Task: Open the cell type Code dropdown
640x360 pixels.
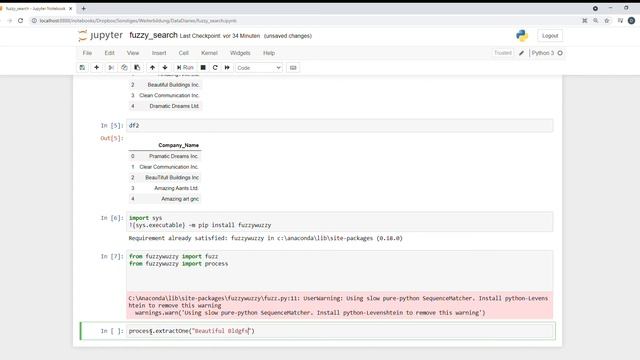Action: pyautogui.click(x=259, y=68)
